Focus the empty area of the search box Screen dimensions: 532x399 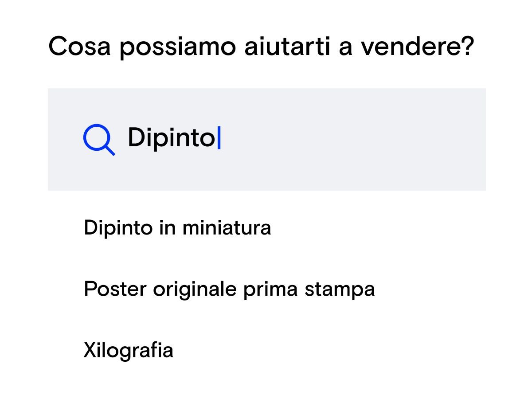click(355, 140)
